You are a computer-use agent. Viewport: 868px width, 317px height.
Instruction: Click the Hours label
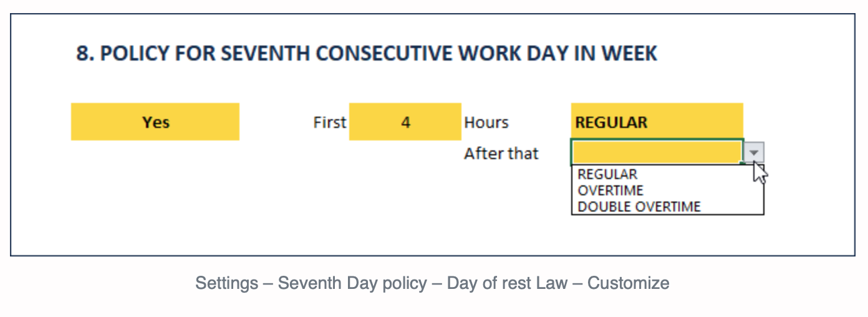click(486, 122)
